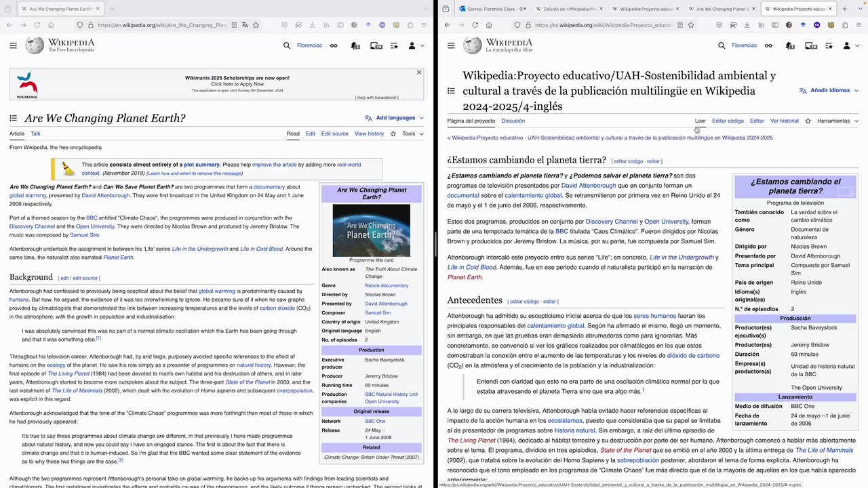Watch the English article with star icon
The image size is (868, 488).
click(x=393, y=134)
